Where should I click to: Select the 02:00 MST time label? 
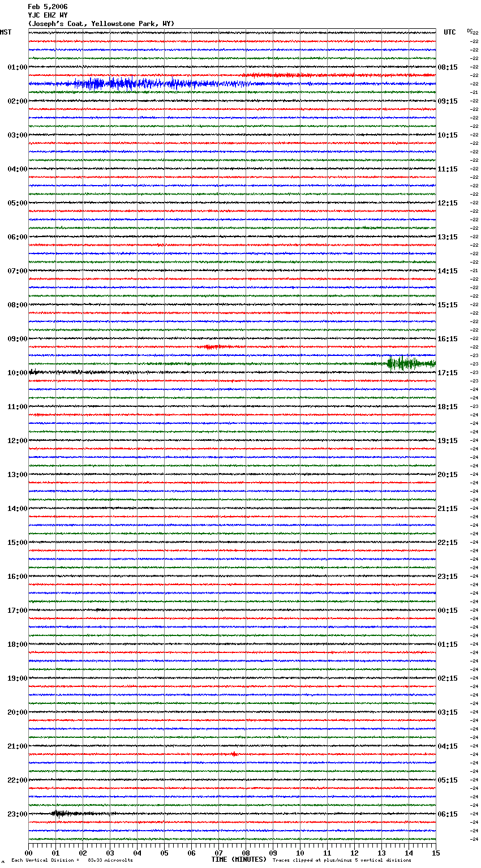pyautogui.click(x=18, y=101)
